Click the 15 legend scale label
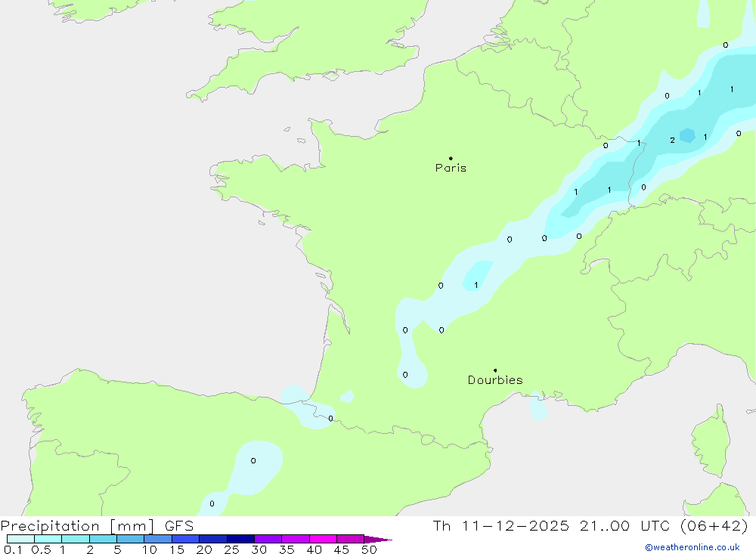Image resolution: width=756 pixels, height=554 pixels. 177,549
